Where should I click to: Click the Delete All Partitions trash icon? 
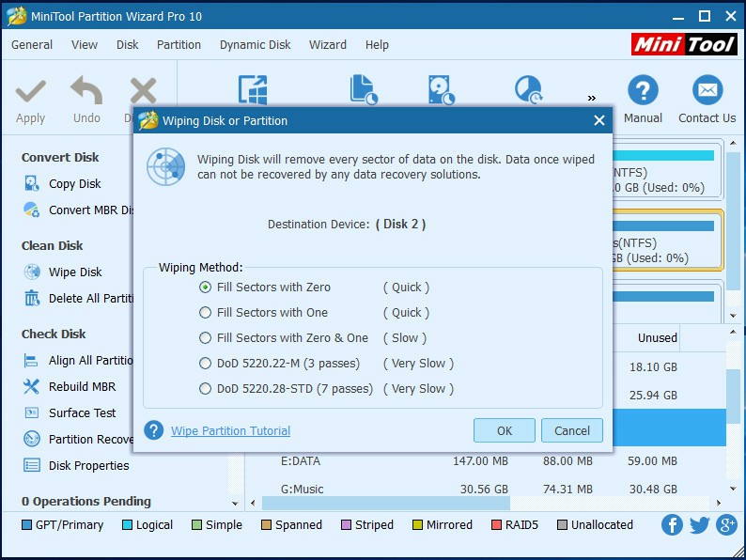tap(32, 298)
